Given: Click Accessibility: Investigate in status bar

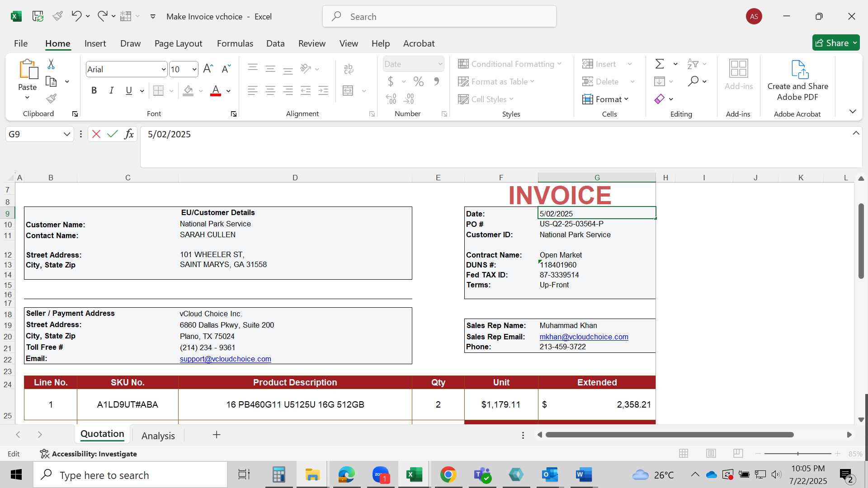Looking at the screenshot, I should [88, 454].
